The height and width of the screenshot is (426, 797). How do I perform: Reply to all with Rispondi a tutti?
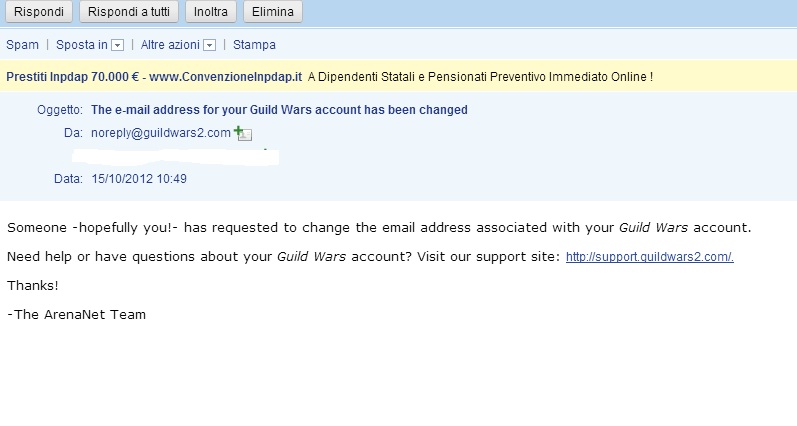point(129,11)
